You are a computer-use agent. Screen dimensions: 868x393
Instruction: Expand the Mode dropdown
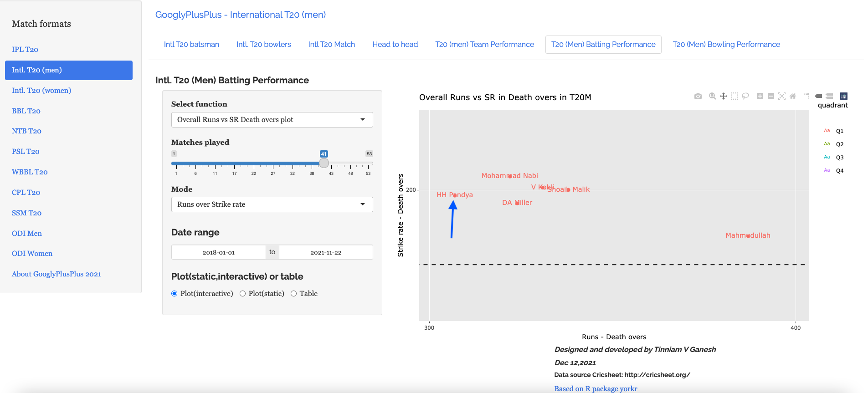coord(272,204)
